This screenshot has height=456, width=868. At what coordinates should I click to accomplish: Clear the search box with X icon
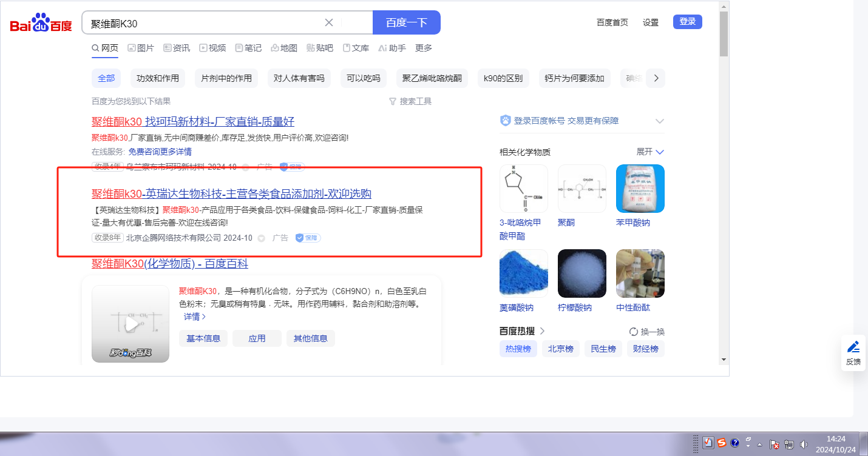(329, 22)
